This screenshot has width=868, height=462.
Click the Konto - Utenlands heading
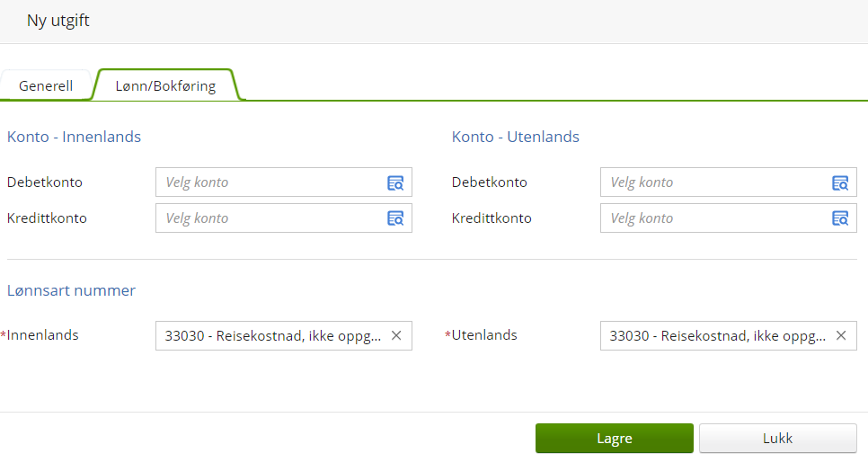point(515,138)
